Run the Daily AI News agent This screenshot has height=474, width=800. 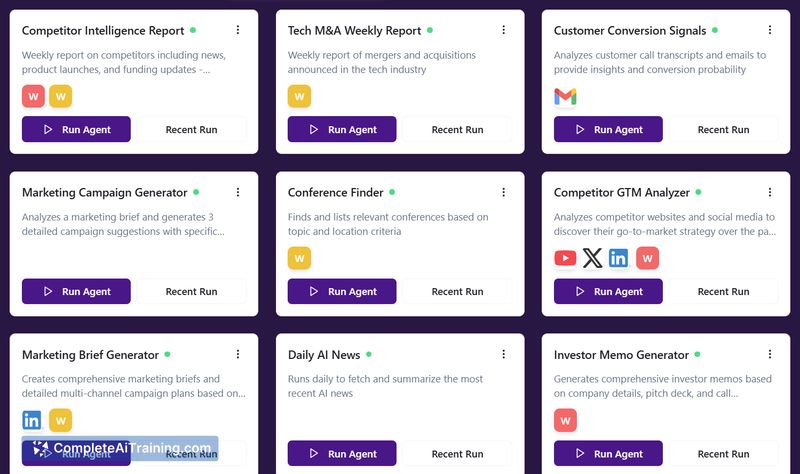pyautogui.click(x=342, y=453)
